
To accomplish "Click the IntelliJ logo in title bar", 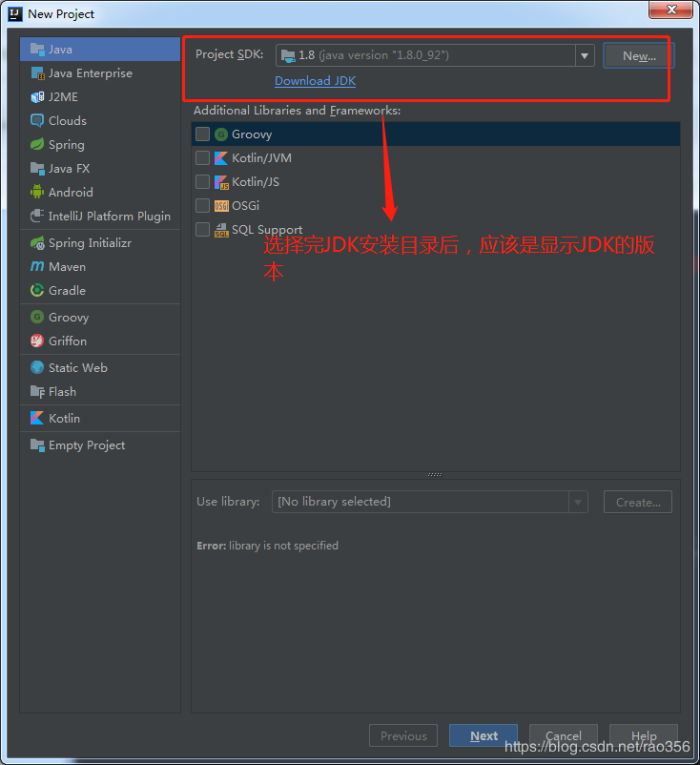I will coord(15,13).
